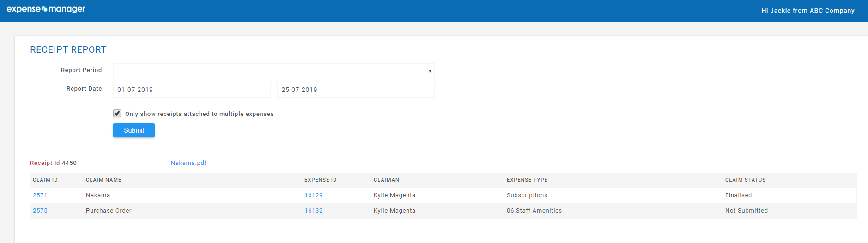Open the Nakama.pdf receipt link

tap(189, 163)
